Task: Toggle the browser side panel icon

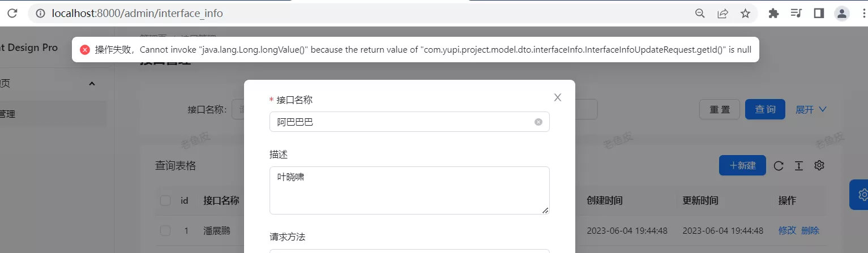Action: coord(819,13)
